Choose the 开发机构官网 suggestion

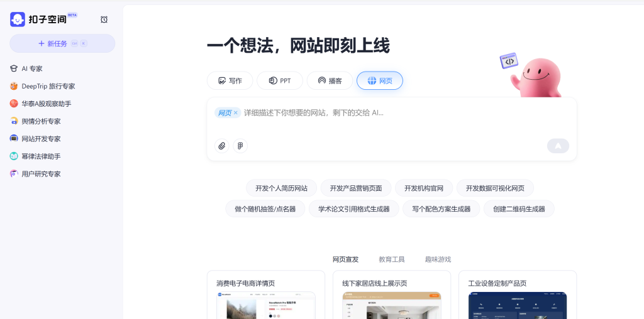tap(424, 188)
